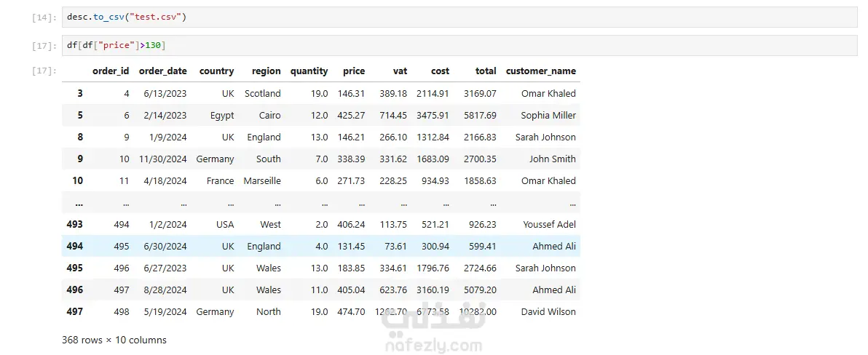Select the 11/30/2024 order date cell
Viewport: 868px width, 355px height.
click(x=163, y=159)
